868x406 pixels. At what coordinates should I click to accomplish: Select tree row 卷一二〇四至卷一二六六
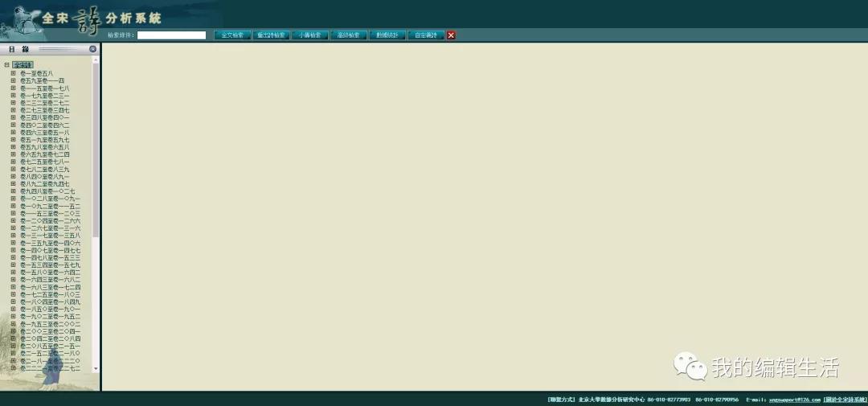[51, 220]
